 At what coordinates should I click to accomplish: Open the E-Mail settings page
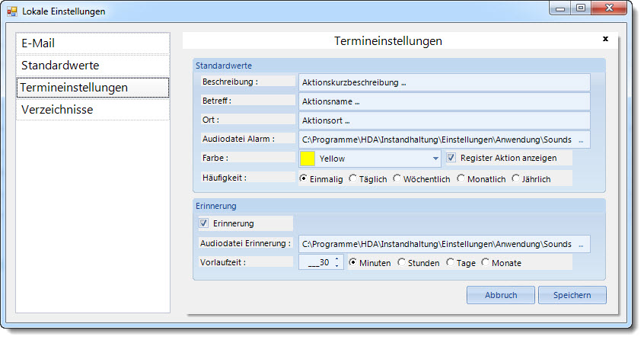93,43
